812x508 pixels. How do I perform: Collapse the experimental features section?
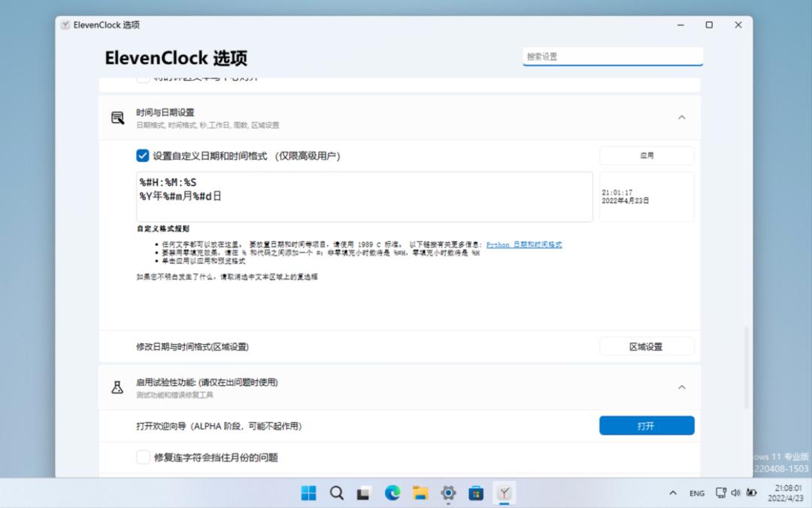point(682,388)
